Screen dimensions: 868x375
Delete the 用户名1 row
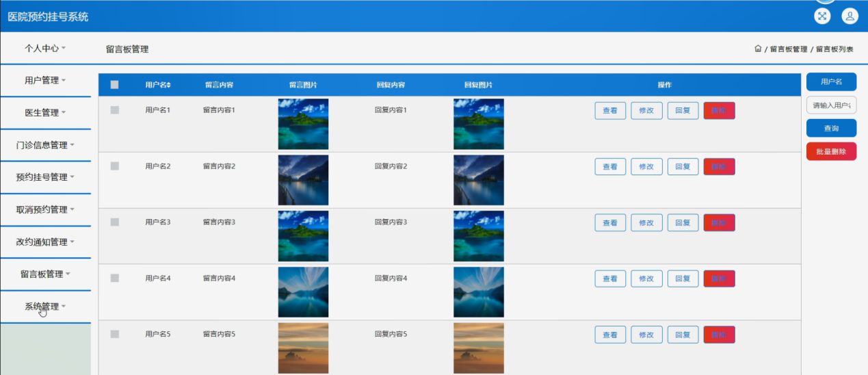coord(719,111)
